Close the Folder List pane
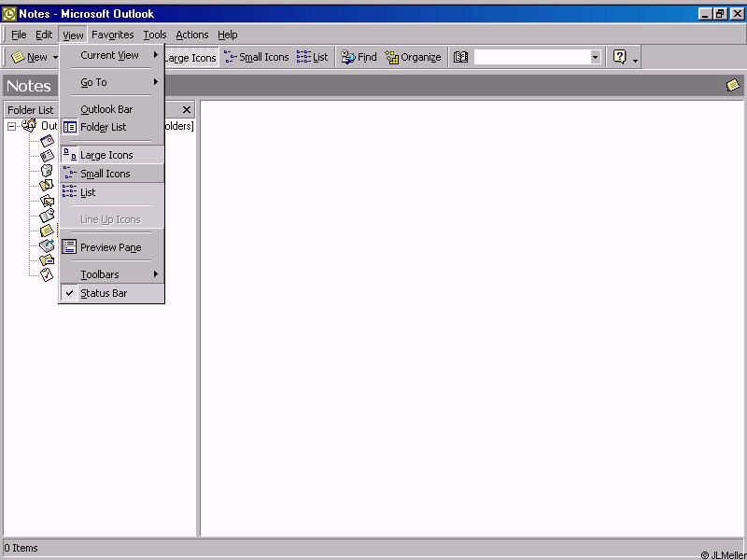The height and width of the screenshot is (560, 747). click(x=187, y=109)
